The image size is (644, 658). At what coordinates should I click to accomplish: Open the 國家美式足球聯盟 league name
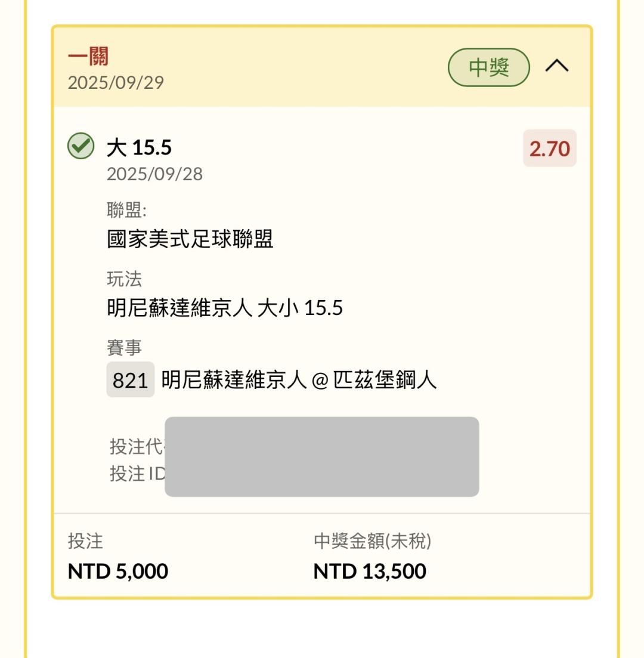pyautogui.click(x=190, y=239)
